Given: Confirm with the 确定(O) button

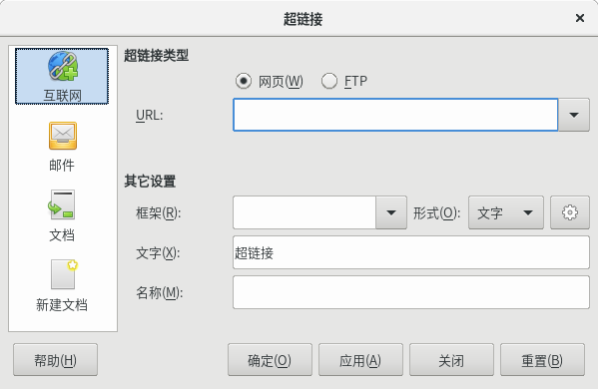Looking at the screenshot, I should (x=270, y=360).
